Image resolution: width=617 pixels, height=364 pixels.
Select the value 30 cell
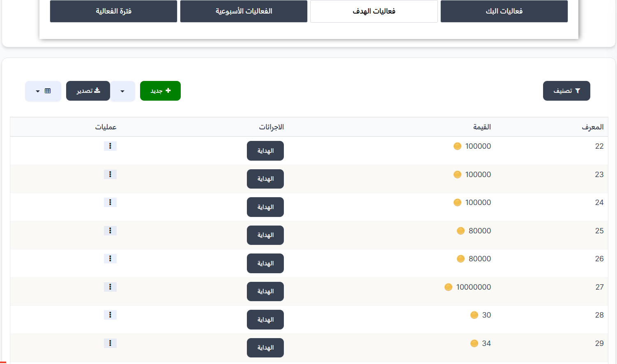pyautogui.click(x=486, y=315)
